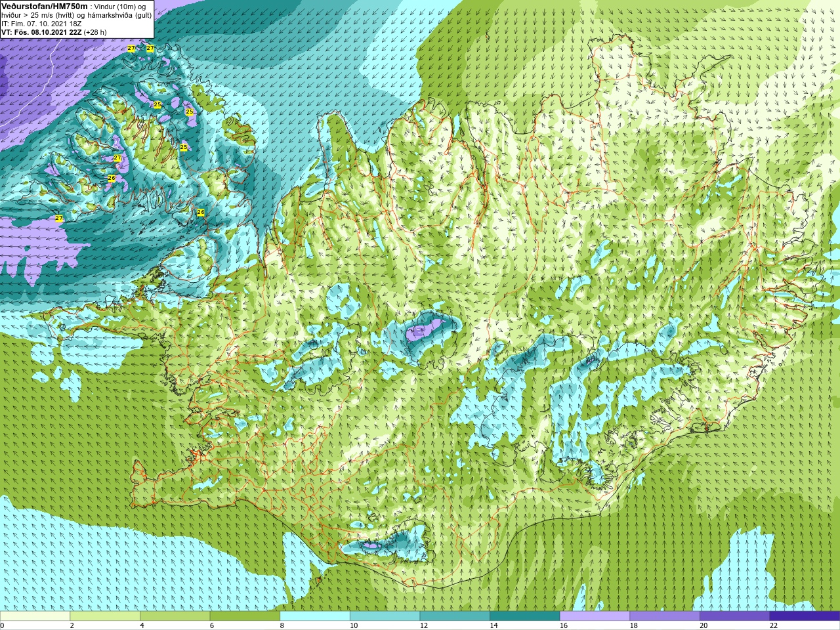Click the legend scale label "10"
Screen dimensions: 840x630
pos(354,625)
